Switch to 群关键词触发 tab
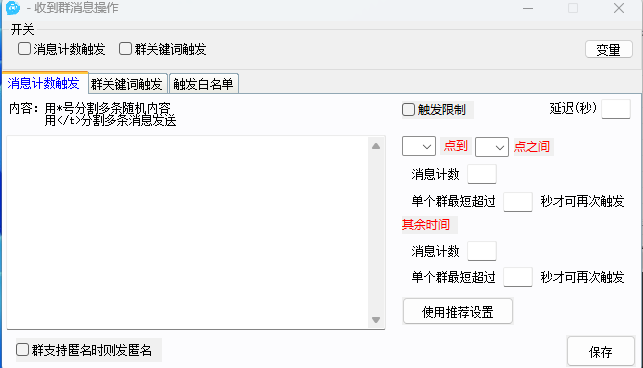 pos(128,84)
